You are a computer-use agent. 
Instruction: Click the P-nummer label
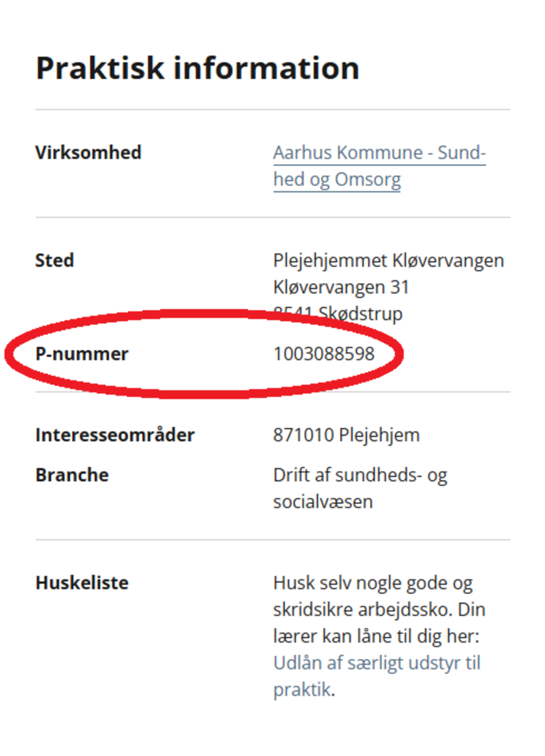82,354
